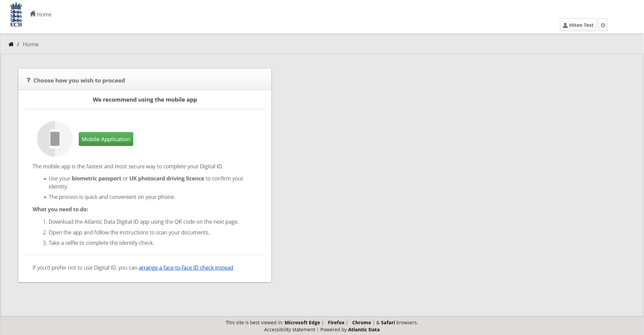Click the Microsoft Edge footer link

tap(302, 323)
